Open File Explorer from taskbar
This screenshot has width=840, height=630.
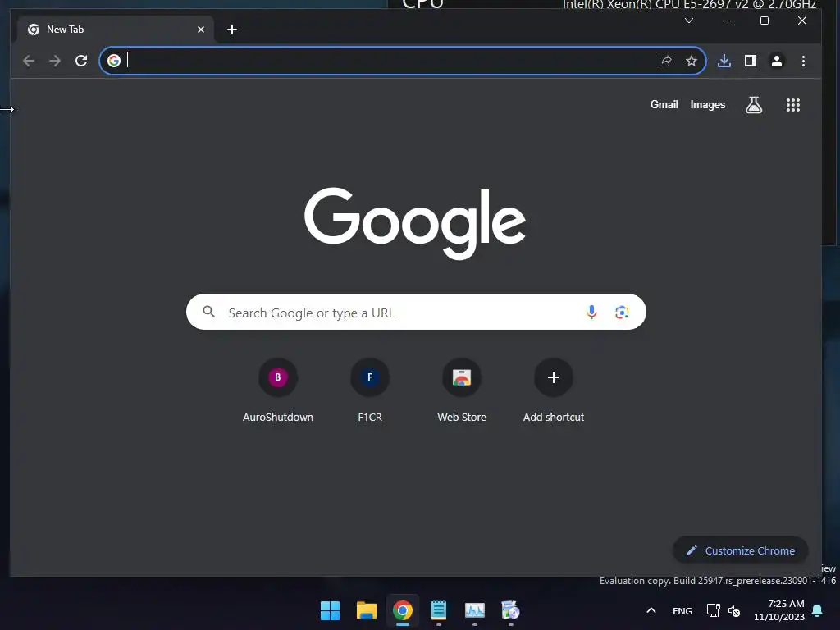point(367,610)
